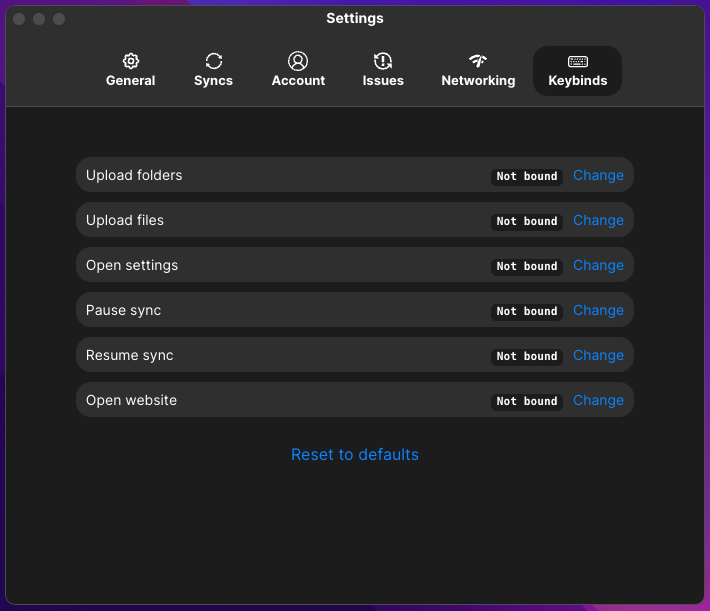This screenshot has width=710, height=611.
Task: Select the Networking wifi icon
Action: click(478, 61)
